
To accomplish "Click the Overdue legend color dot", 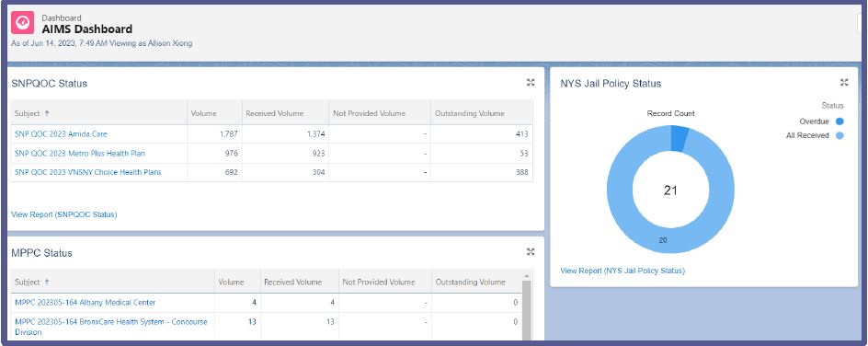I will pos(839,121).
